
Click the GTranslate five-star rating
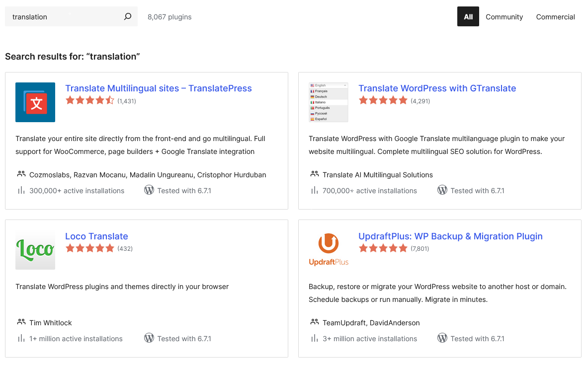(x=383, y=100)
